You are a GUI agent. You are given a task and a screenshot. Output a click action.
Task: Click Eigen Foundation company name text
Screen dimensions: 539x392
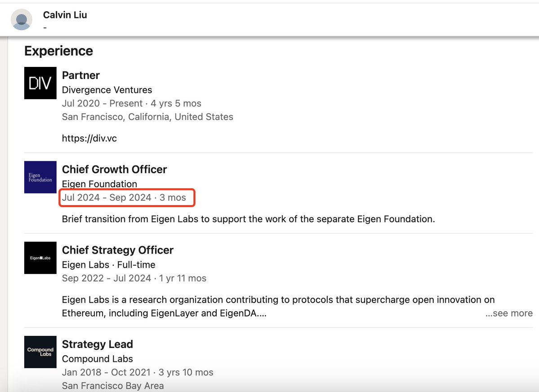pyautogui.click(x=99, y=184)
